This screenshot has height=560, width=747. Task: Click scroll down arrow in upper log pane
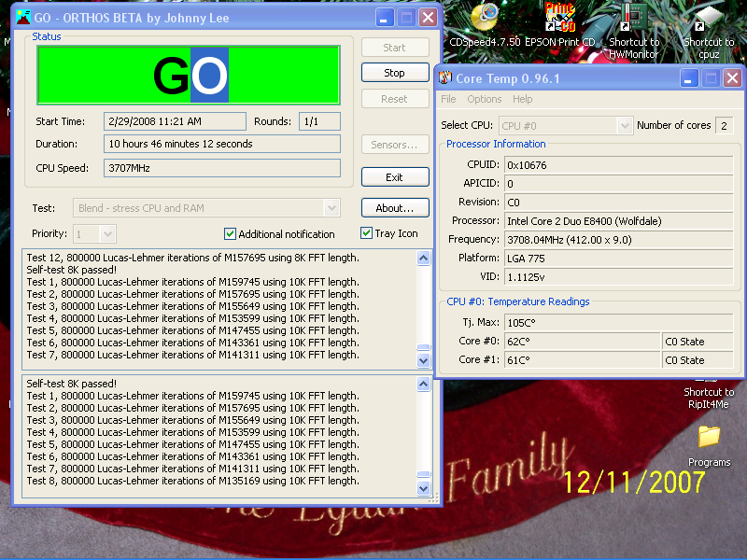(x=424, y=360)
